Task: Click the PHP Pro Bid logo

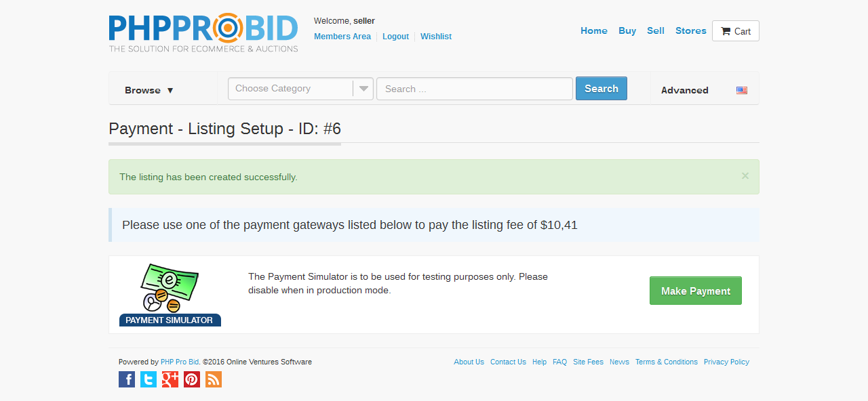Action: click(203, 33)
